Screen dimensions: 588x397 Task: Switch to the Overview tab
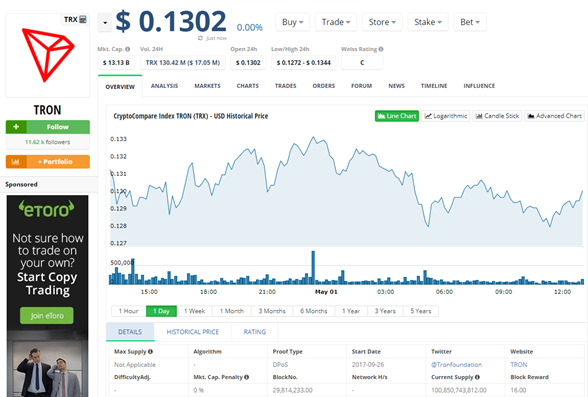[120, 87]
